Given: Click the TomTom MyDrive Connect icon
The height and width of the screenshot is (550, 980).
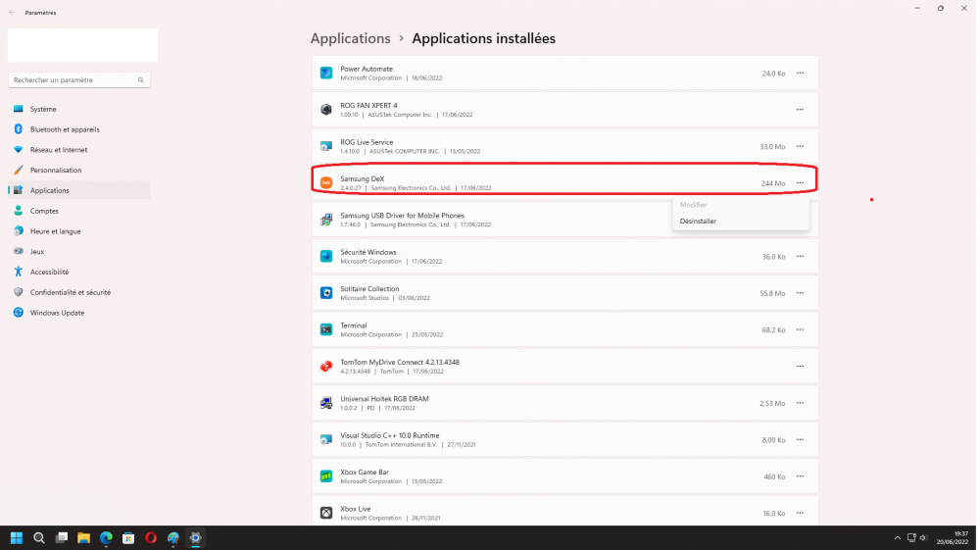Looking at the screenshot, I should point(326,367).
